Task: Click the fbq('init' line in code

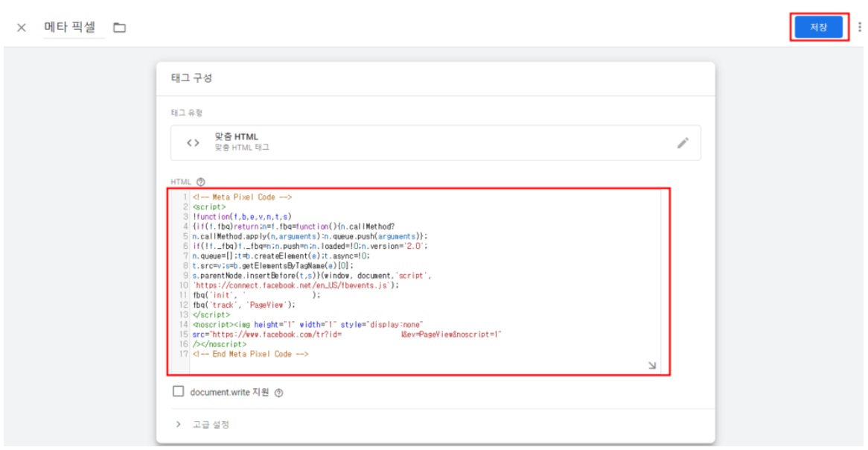Action: (x=256, y=295)
